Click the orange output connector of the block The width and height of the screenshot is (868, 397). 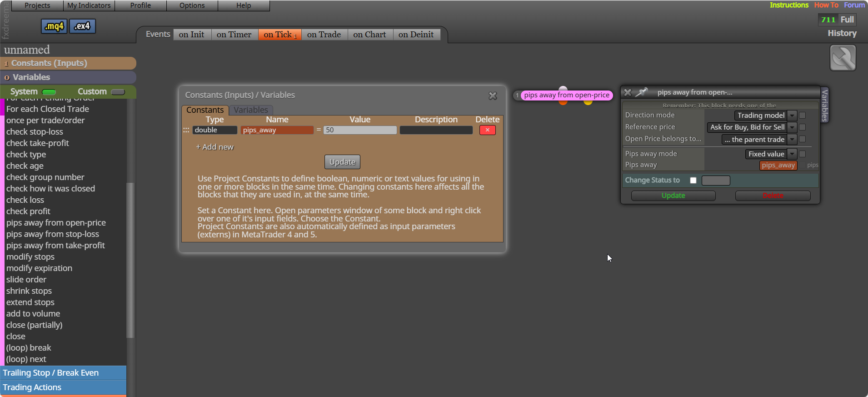pyautogui.click(x=563, y=102)
